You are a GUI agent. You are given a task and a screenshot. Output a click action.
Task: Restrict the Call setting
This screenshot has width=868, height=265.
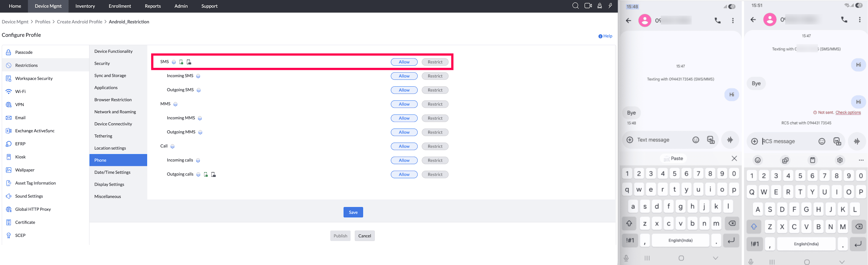435,147
